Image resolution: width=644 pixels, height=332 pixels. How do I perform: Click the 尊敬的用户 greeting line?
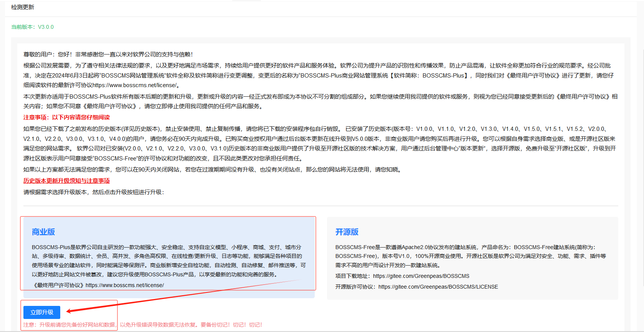pyautogui.click(x=108, y=55)
